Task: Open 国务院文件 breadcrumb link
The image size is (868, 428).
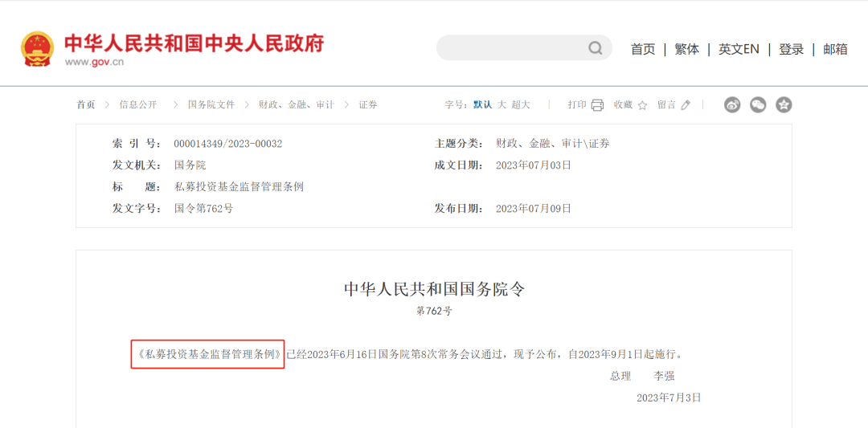Action: (x=211, y=104)
